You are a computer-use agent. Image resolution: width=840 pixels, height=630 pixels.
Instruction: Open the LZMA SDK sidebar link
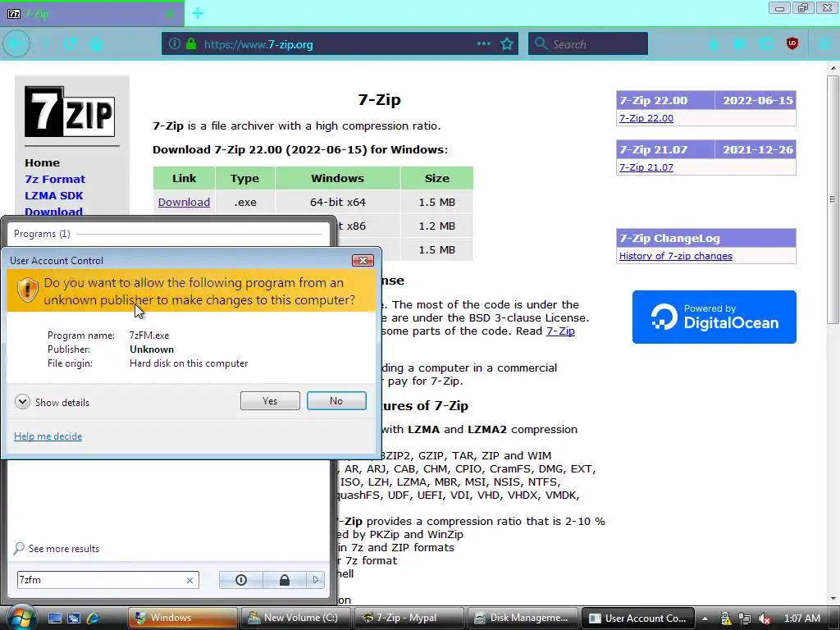pos(53,195)
